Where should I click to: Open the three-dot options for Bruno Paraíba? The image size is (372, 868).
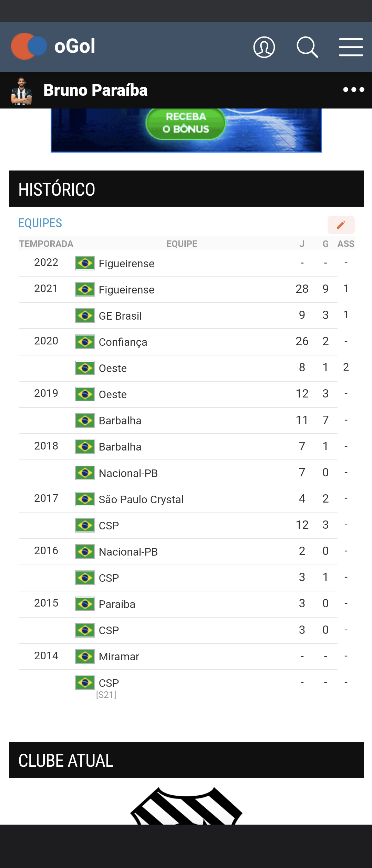pyautogui.click(x=354, y=90)
